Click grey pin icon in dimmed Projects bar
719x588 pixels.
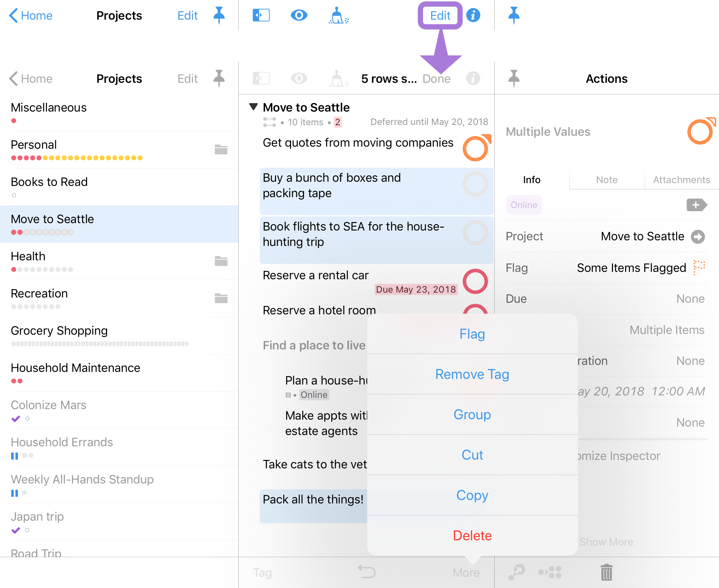click(x=219, y=79)
